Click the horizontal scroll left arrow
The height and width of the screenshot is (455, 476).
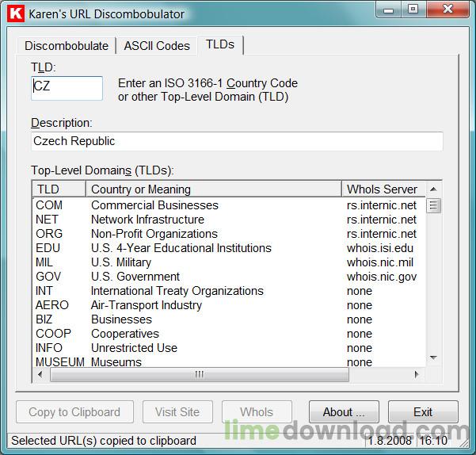[x=40, y=374]
